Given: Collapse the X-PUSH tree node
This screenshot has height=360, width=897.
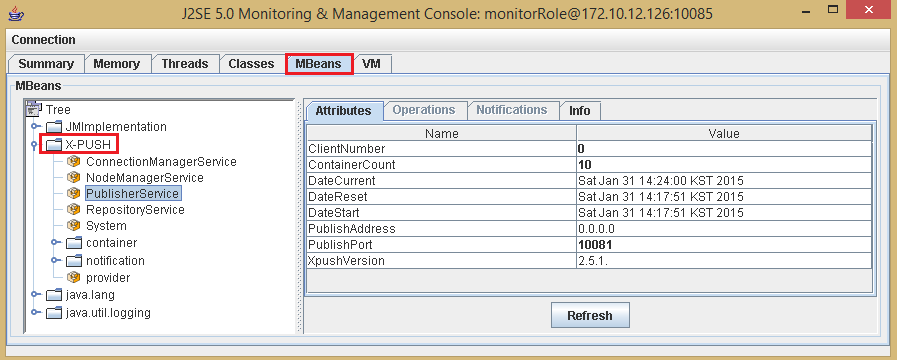Looking at the screenshot, I should pyautogui.click(x=35, y=145).
